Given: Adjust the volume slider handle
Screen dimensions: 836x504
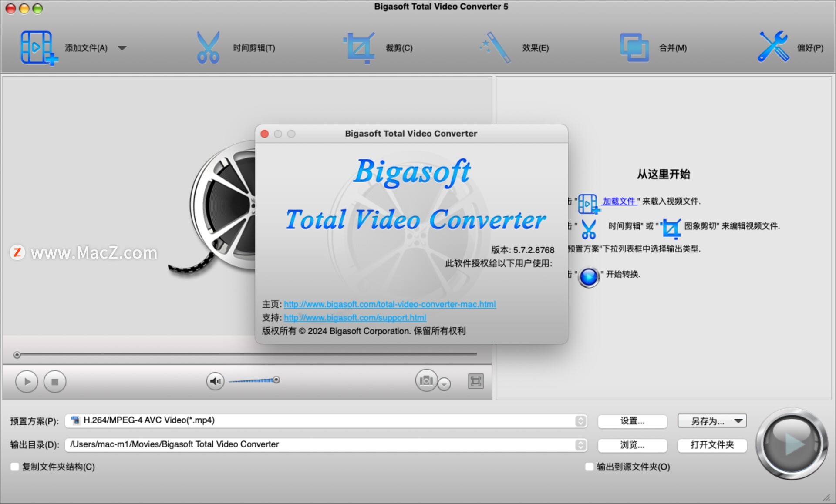Looking at the screenshot, I should point(276,380).
